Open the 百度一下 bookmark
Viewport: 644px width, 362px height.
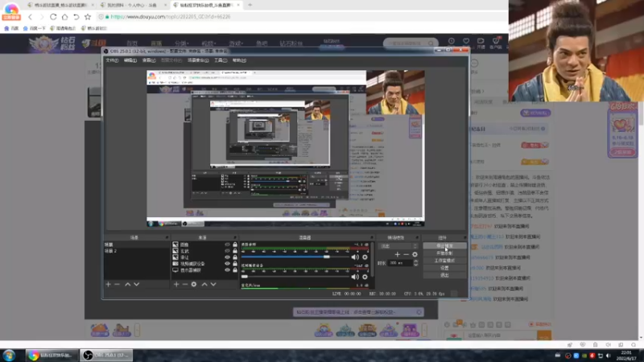[x=35, y=28]
